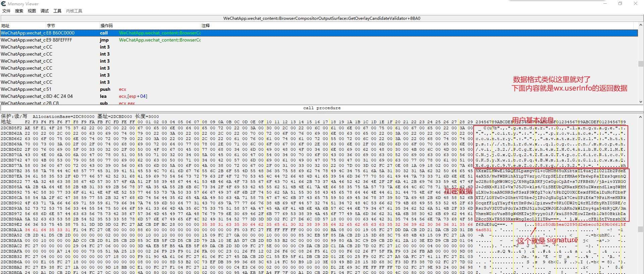Click the Memory Viewer title icon
The height and width of the screenshot is (274, 644).
(3, 4)
